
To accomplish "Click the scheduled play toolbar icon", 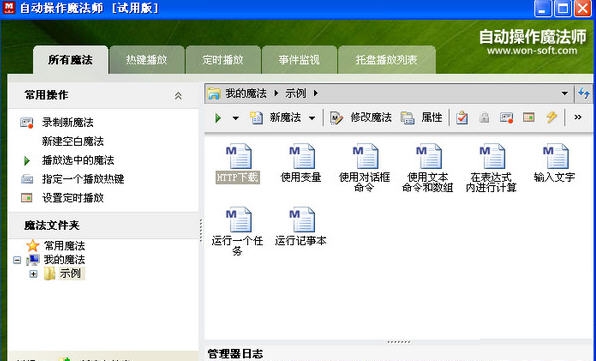I will click(x=529, y=117).
